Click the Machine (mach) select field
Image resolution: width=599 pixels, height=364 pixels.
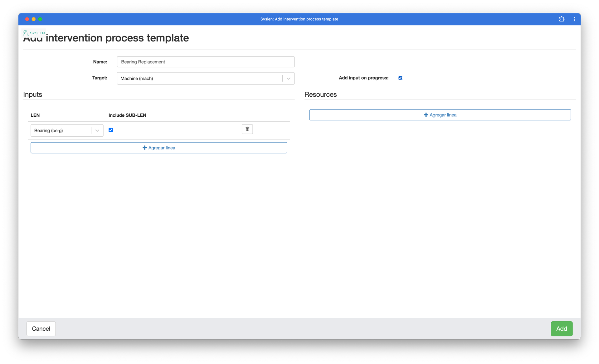[200, 79]
